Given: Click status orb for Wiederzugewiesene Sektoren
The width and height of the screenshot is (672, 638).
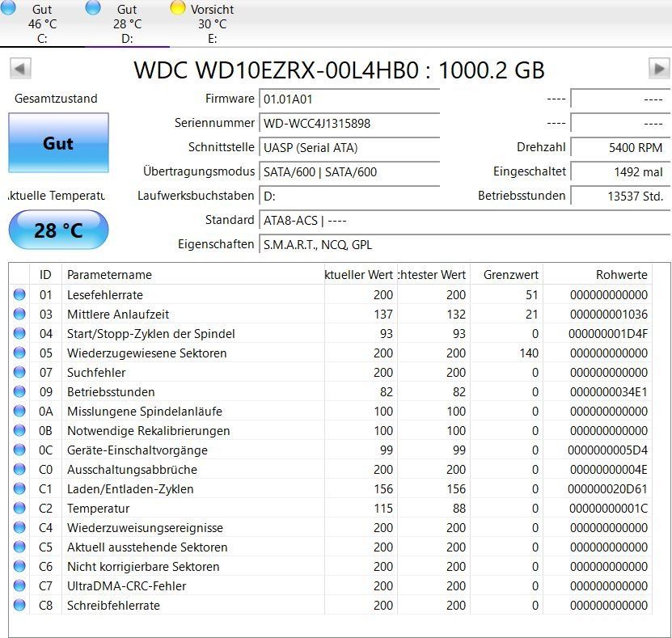Looking at the screenshot, I should [x=19, y=353].
